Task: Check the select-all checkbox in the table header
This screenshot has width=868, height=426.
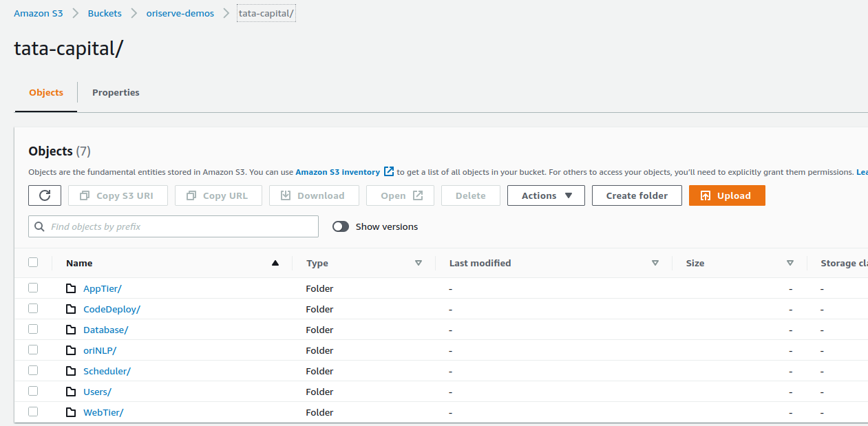Action: point(33,262)
